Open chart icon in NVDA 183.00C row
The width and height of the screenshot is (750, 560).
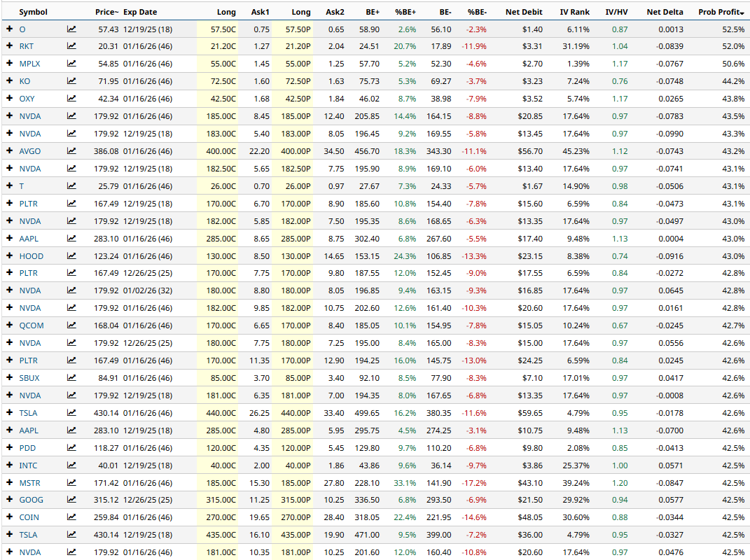tap(71, 134)
